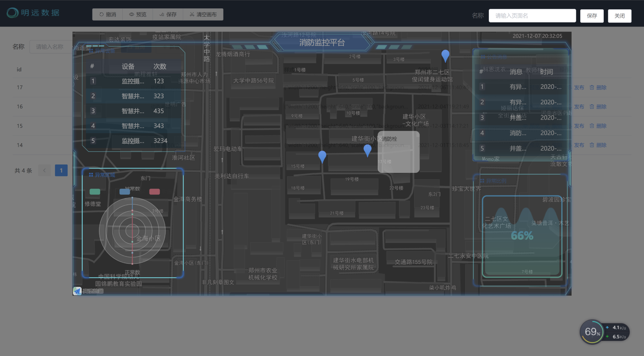The width and height of the screenshot is (644, 356).
Task: Toggle the red legend swatch in radar panel
Action: [155, 192]
